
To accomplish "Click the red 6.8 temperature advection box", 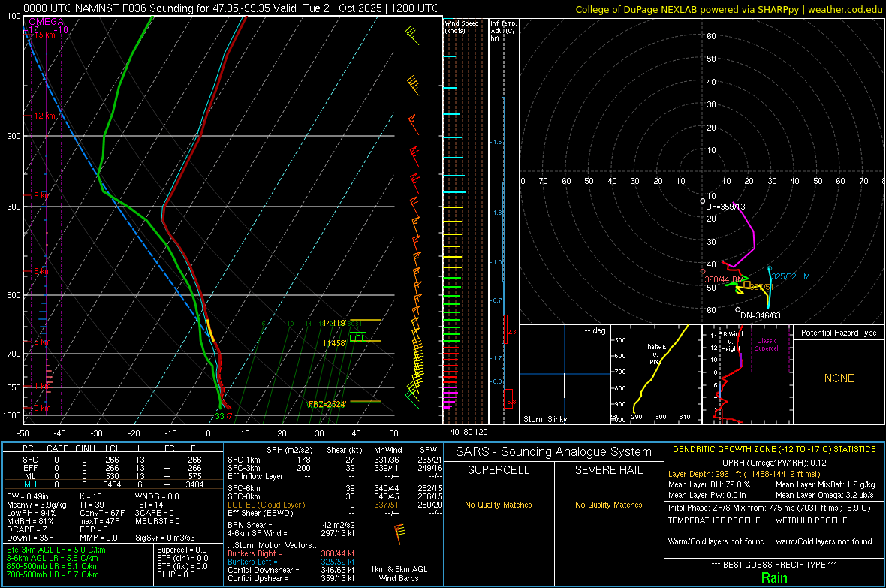I will coord(508,399).
